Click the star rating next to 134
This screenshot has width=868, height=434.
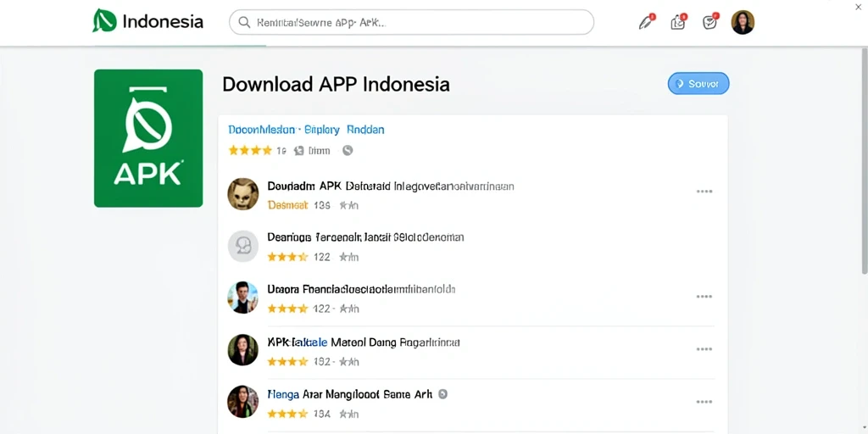coord(287,414)
